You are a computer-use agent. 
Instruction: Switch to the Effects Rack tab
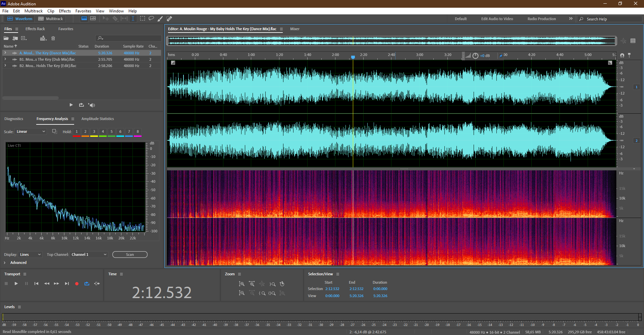[35, 29]
